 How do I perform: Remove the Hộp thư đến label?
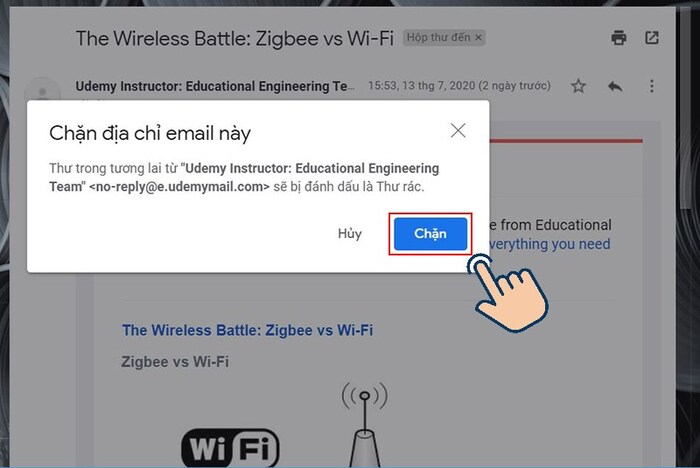478,38
